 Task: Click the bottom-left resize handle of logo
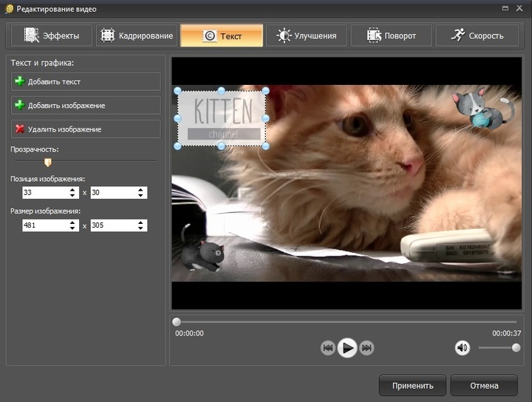(x=177, y=146)
